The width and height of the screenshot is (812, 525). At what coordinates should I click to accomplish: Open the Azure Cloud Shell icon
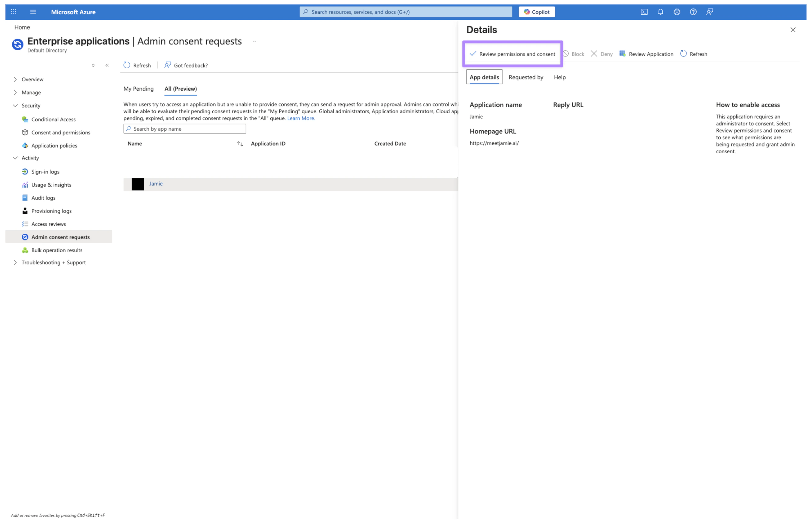pyautogui.click(x=643, y=12)
